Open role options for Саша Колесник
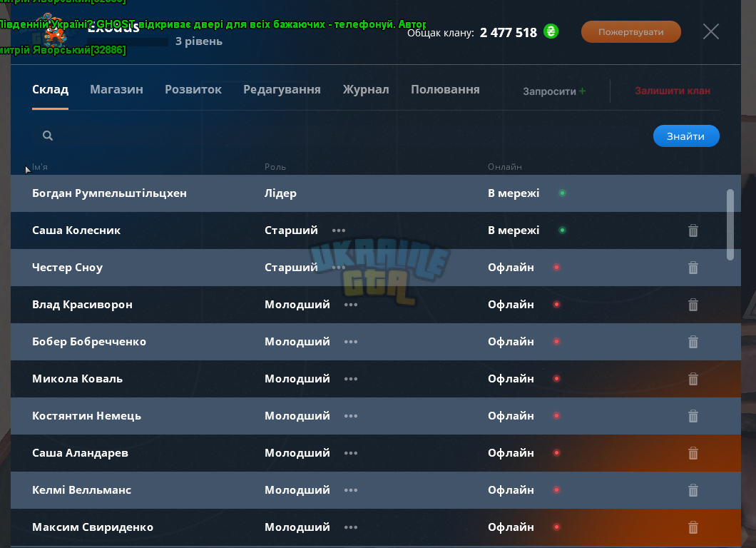This screenshot has height=548, width=756. pyautogui.click(x=339, y=230)
